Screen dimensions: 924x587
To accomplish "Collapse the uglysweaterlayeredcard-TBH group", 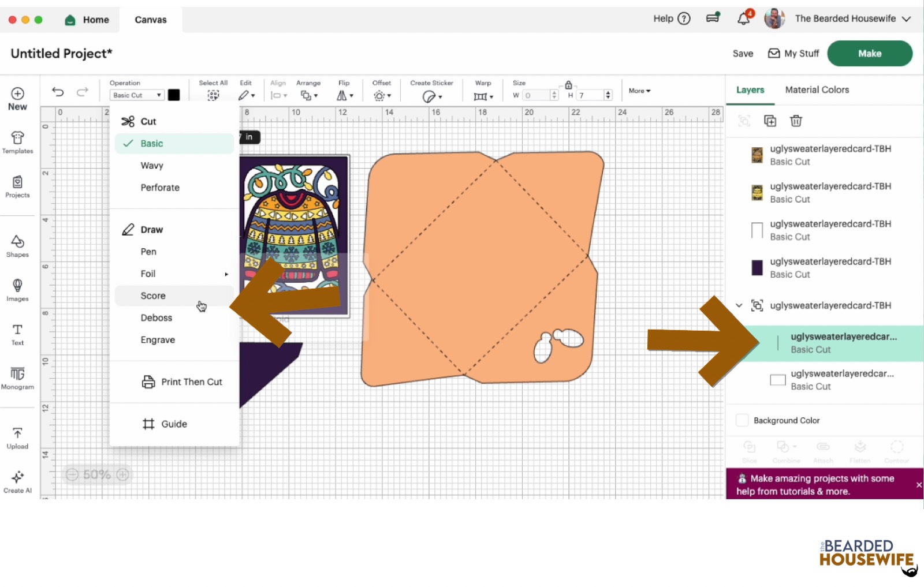I will click(x=739, y=305).
